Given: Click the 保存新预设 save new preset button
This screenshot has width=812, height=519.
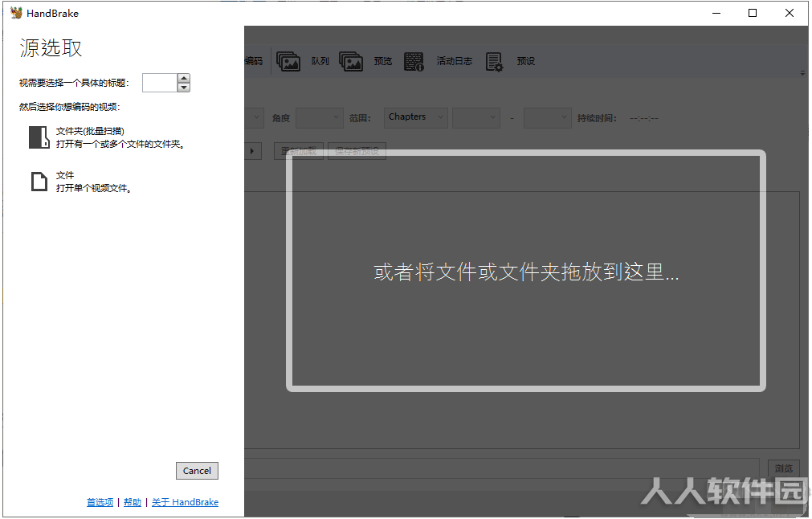Looking at the screenshot, I should [357, 151].
